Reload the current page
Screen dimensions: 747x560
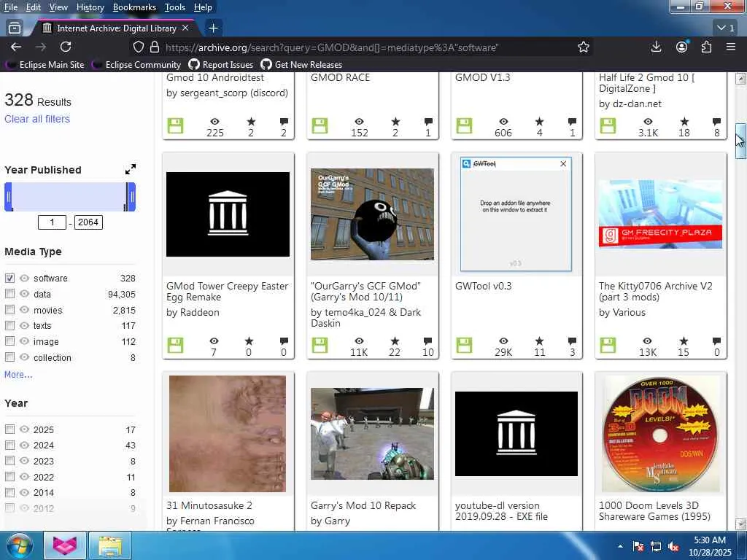66,47
